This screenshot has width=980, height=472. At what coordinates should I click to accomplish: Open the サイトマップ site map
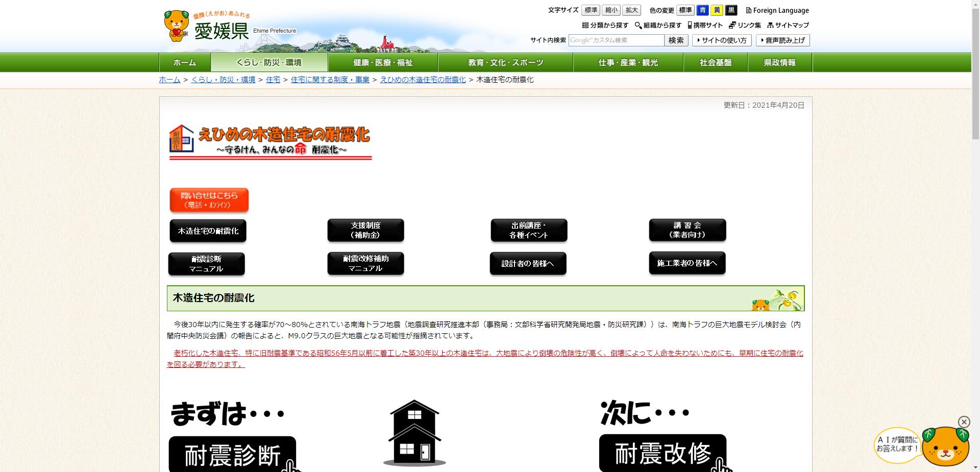point(789,24)
